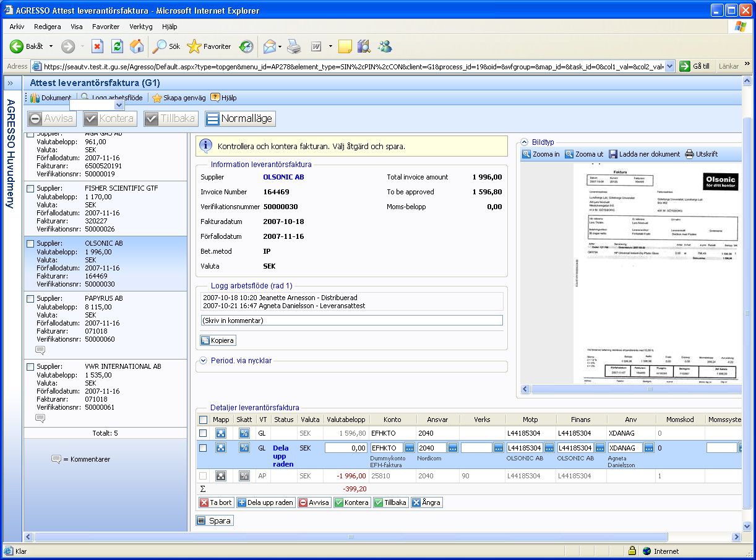The height and width of the screenshot is (560, 756).
Task: Check the FISHER SCIENTIFIC GTF invoice checkbox
Action: coord(30,189)
